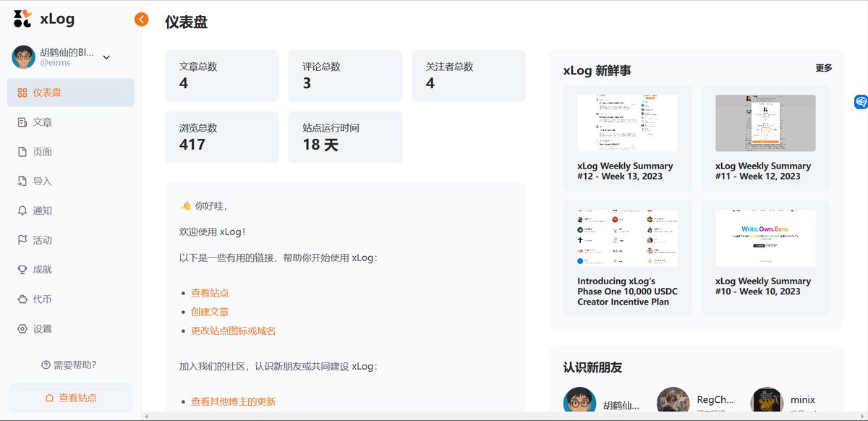868x421 pixels.
Task: Open the 创建文章 link
Action: (210, 312)
